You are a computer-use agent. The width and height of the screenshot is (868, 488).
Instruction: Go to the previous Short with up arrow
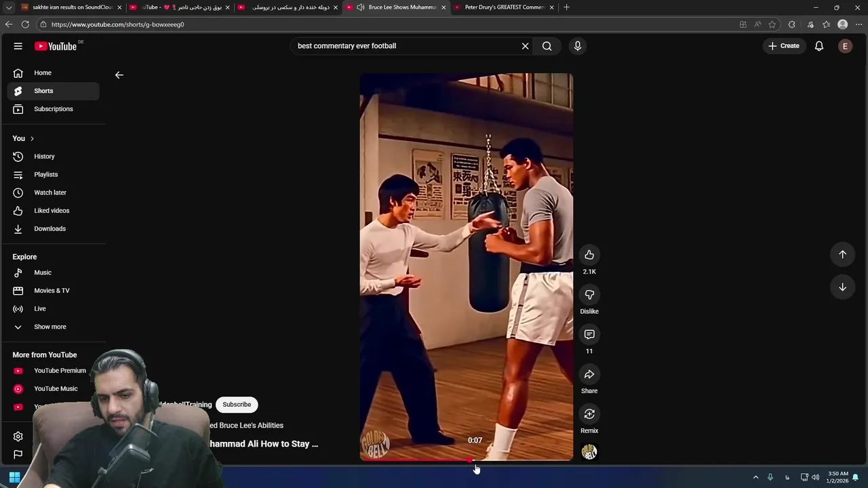842,254
